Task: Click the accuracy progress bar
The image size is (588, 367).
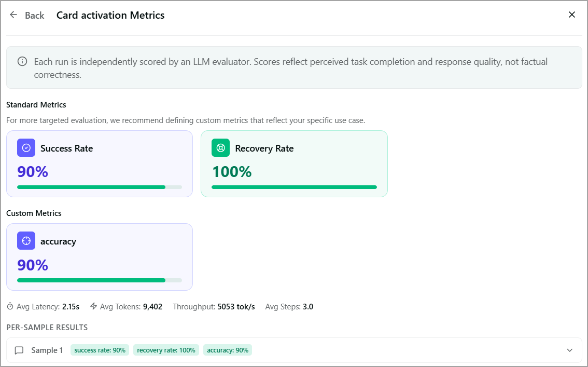Action: point(100,280)
